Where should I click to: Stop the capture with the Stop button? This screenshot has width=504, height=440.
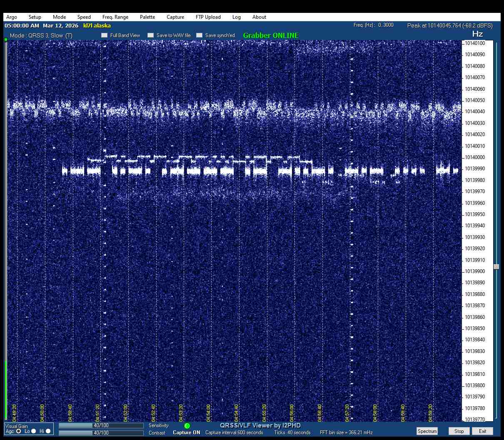tap(459, 431)
